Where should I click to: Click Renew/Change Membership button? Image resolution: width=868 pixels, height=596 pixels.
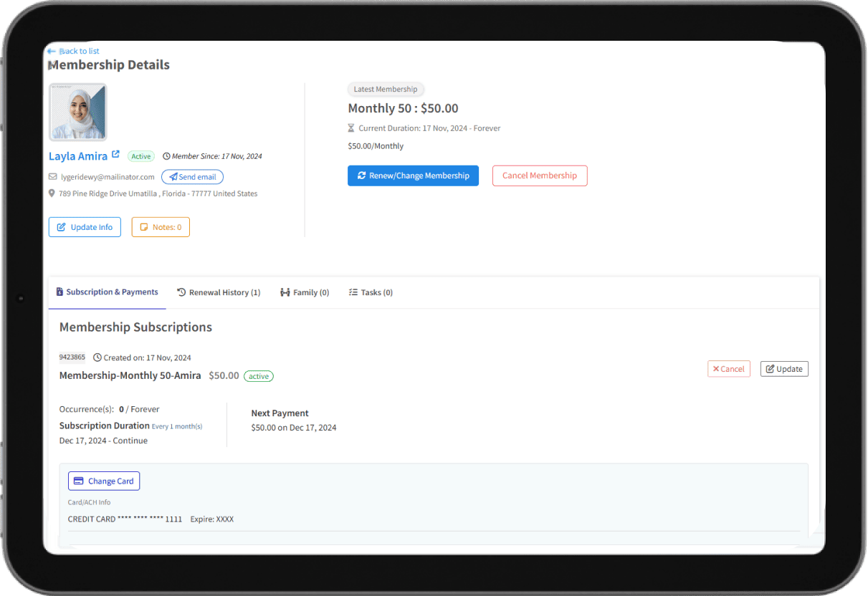[413, 176]
